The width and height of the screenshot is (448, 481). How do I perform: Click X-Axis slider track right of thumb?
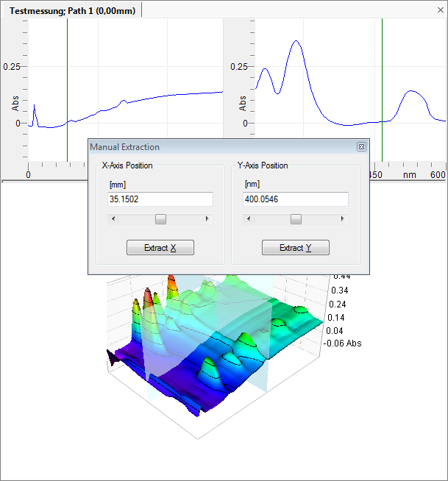[x=185, y=219]
